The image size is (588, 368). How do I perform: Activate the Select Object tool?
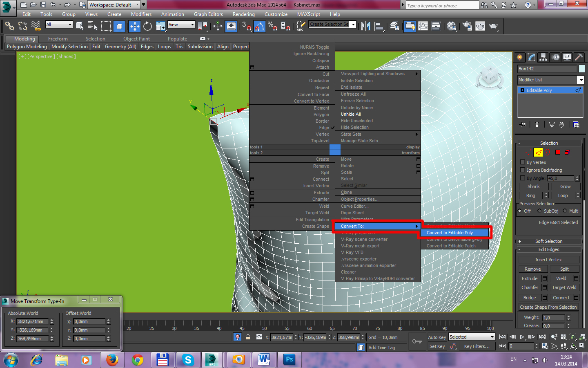(x=80, y=26)
